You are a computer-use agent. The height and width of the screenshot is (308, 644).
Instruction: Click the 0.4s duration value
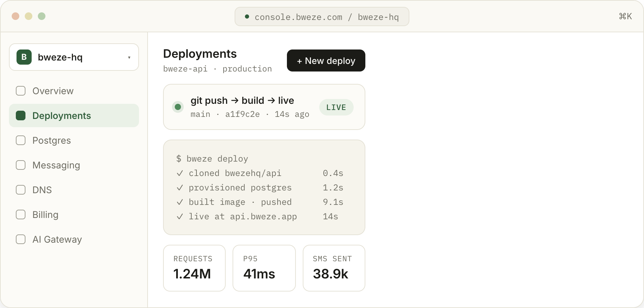coord(333,173)
